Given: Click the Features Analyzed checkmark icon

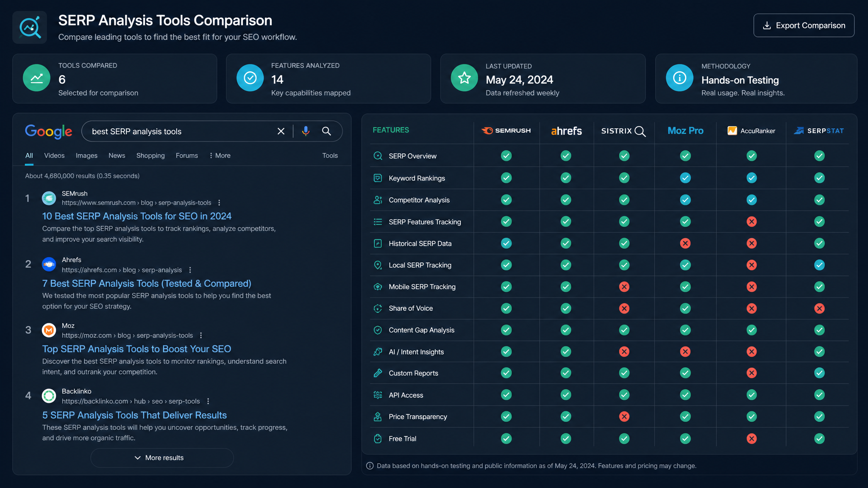Looking at the screenshot, I should [x=250, y=78].
